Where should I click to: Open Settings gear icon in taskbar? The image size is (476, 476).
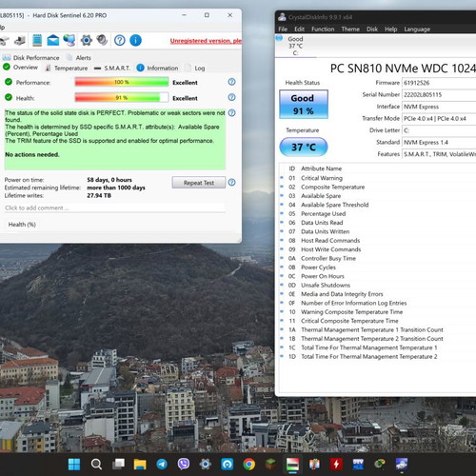[206, 465]
